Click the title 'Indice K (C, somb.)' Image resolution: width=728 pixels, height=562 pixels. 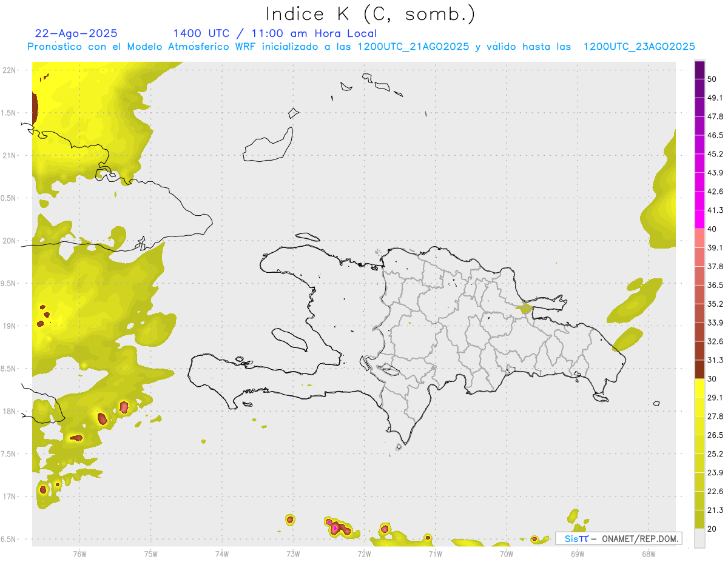371,15
